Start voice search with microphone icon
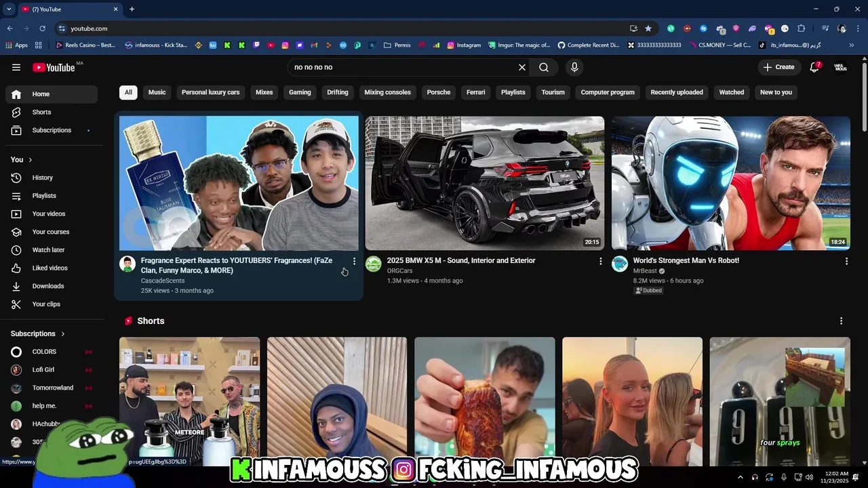 [x=574, y=67]
